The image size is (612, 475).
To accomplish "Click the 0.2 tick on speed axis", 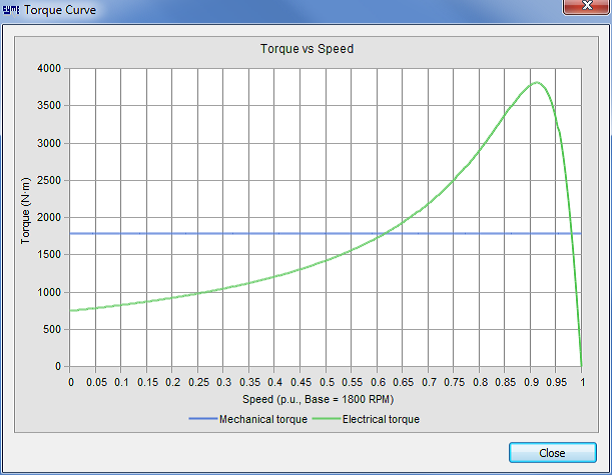I will tap(173, 382).
